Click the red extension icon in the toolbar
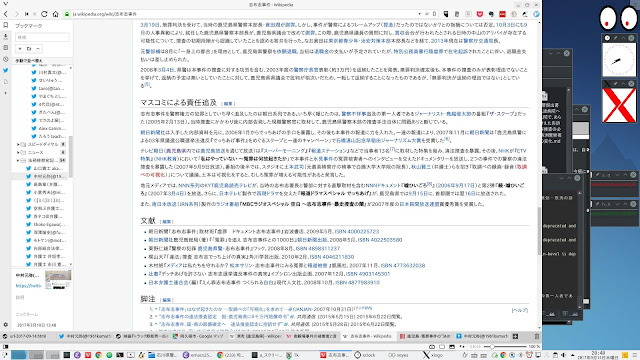The image size is (640, 360). coord(502,14)
